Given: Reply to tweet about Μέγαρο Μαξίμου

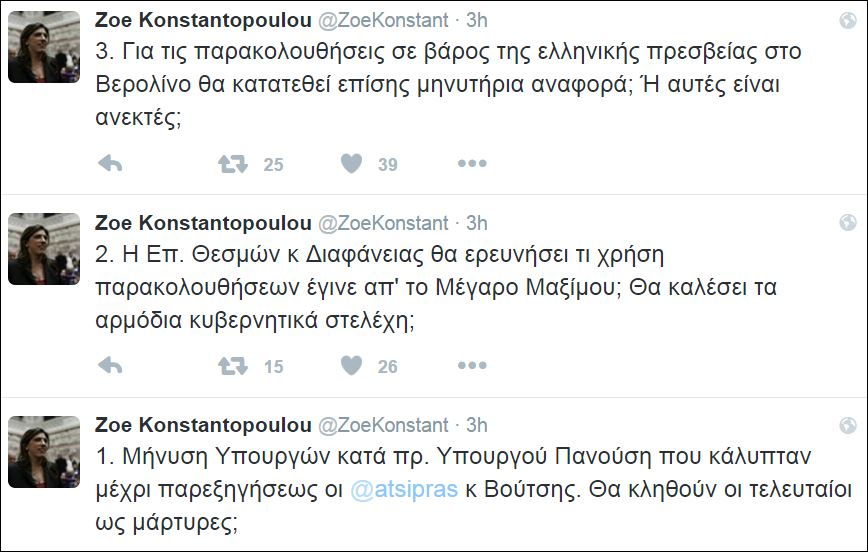Looking at the screenshot, I should tap(110, 366).
